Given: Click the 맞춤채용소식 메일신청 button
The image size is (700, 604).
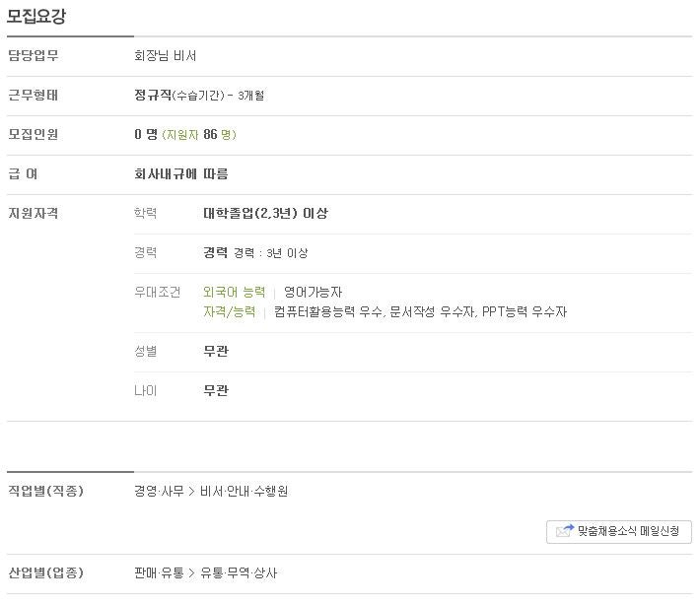Looking at the screenshot, I should click(619, 531).
